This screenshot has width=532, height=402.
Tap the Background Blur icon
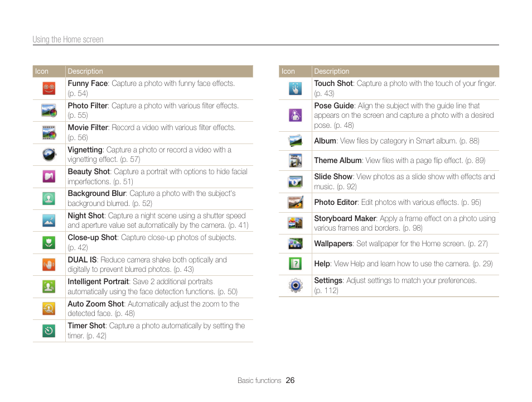[x=49, y=198]
